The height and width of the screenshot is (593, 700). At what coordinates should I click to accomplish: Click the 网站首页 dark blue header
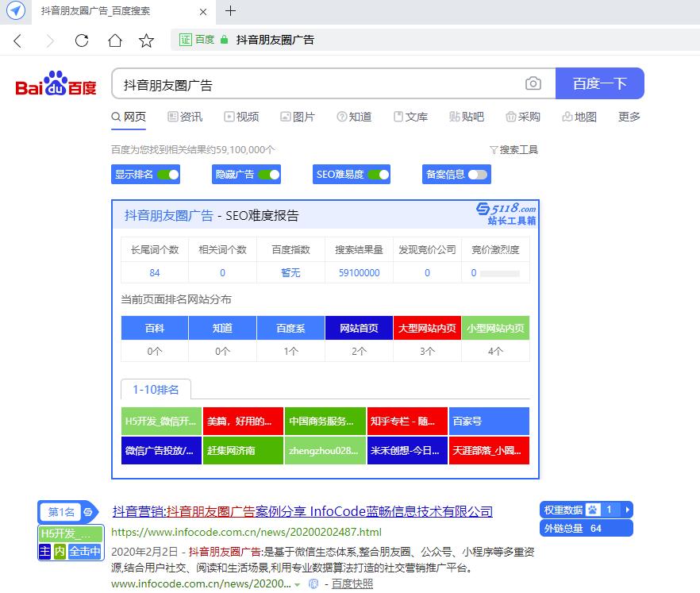[359, 328]
